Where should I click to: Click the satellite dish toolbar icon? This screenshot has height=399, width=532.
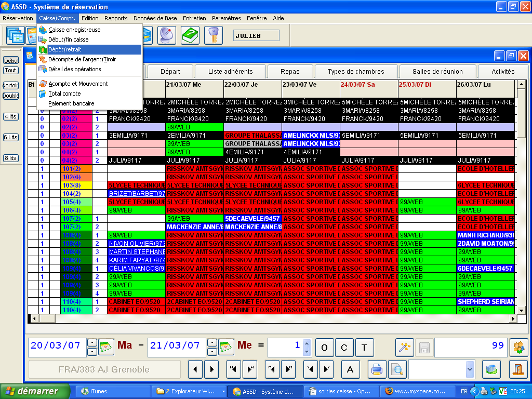pyautogui.click(x=167, y=35)
